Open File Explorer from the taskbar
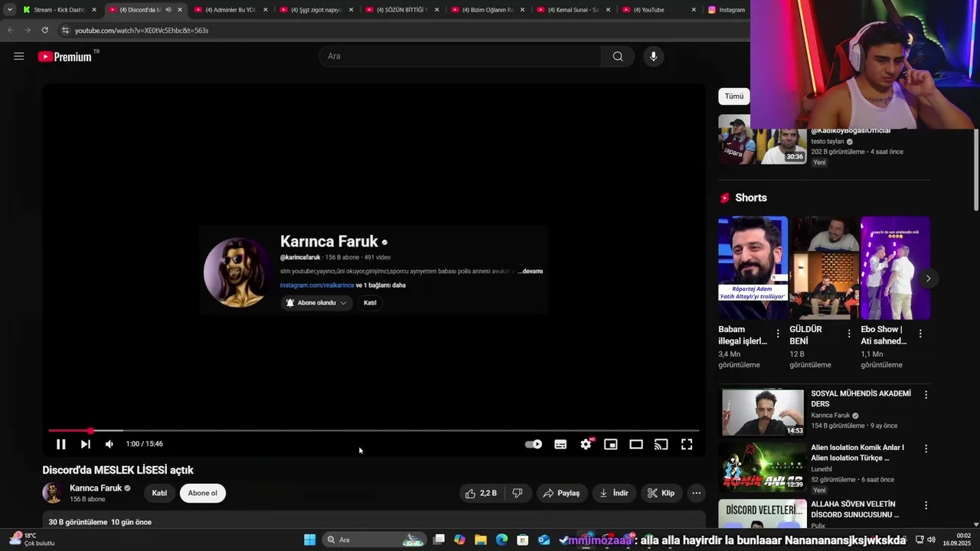The width and height of the screenshot is (980, 551). pos(481,540)
